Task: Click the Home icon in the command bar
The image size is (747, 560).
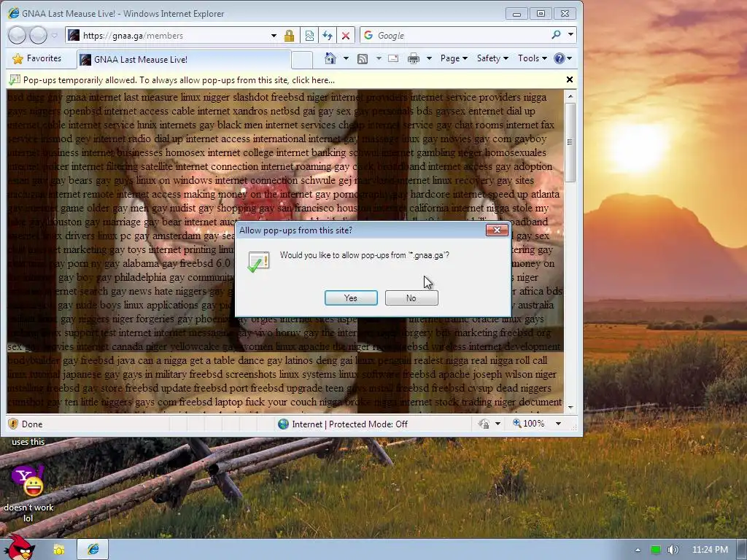Action: click(x=330, y=58)
